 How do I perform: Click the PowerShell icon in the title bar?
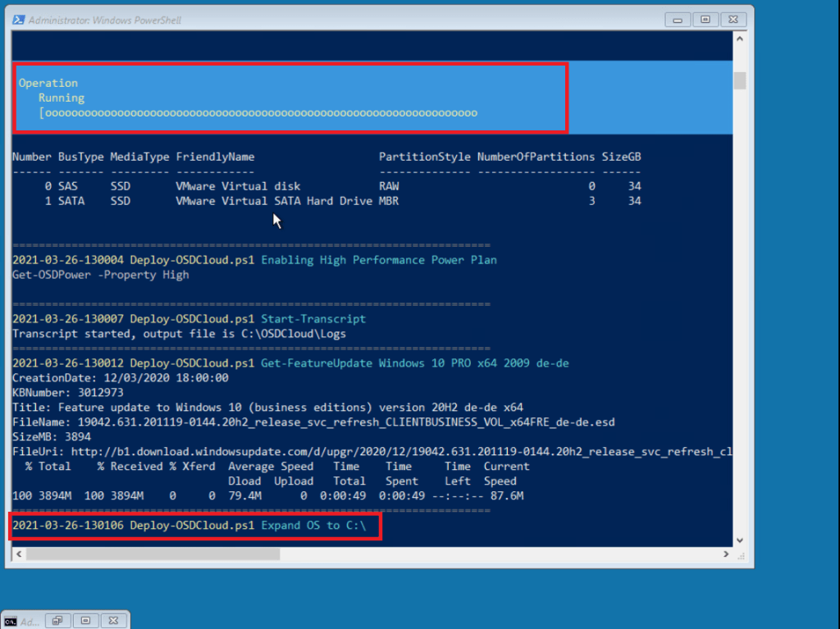(18, 20)
